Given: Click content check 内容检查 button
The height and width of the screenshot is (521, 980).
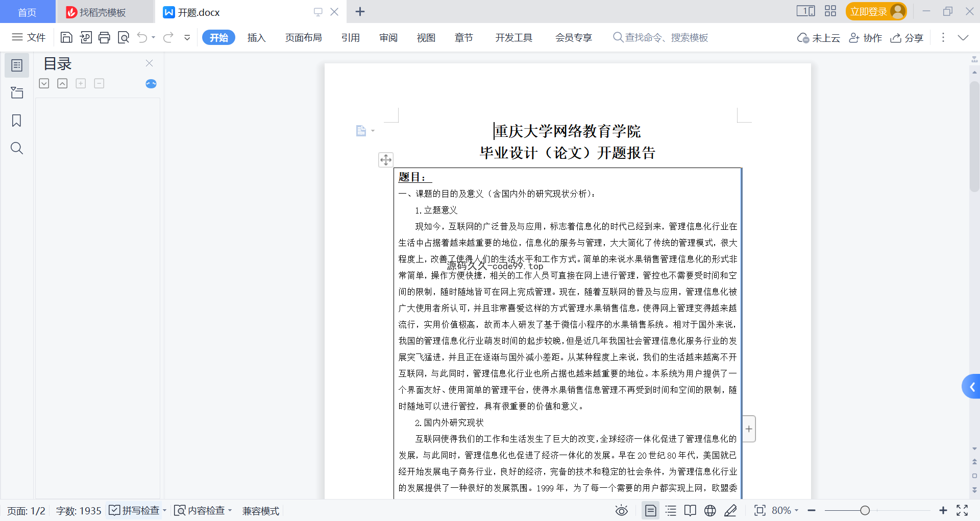Looking at the screenshot, I should (x=200, y=511).
